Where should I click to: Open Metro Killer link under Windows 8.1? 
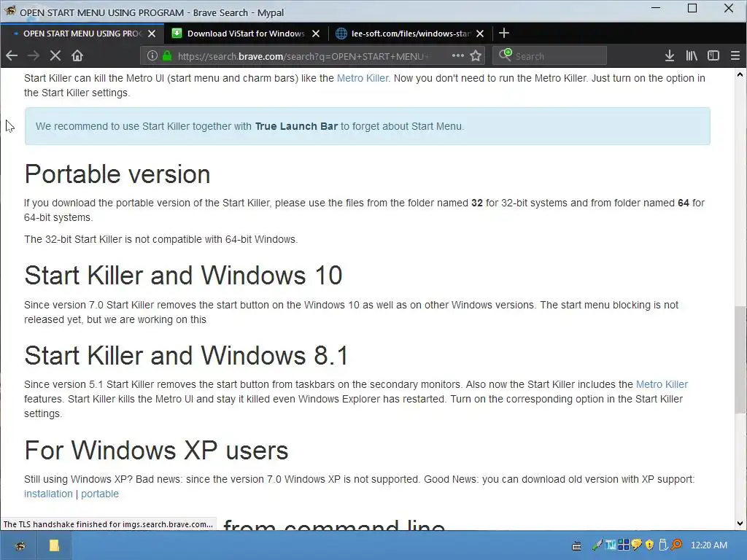coord(662,384)
